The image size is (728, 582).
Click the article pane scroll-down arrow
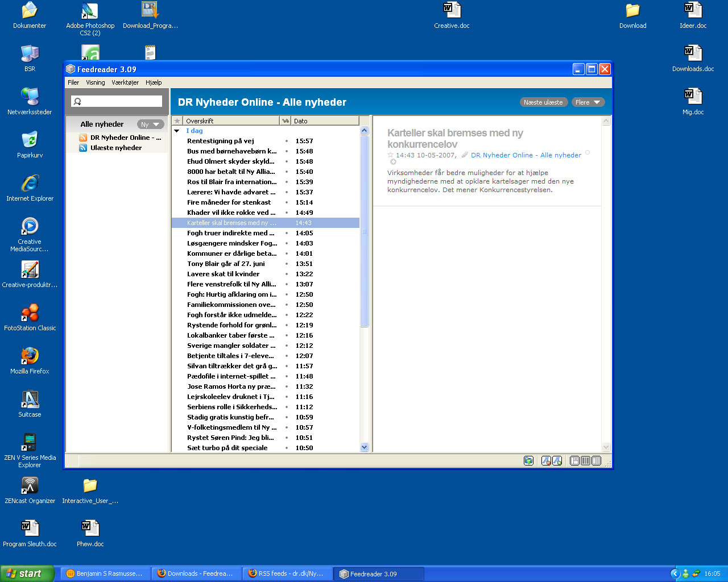pyautogui.click(x=606, y=447)
